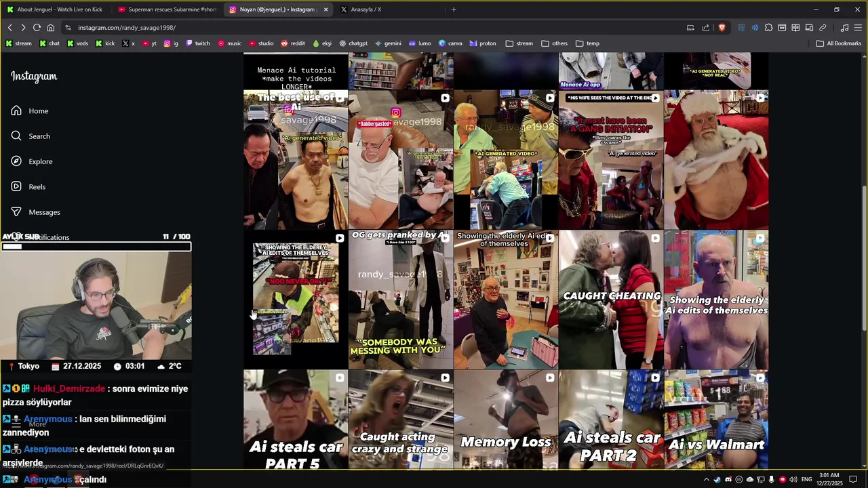
Task: Open the Santa Claus reel thumbnail
Action: (x=716, y=160)
